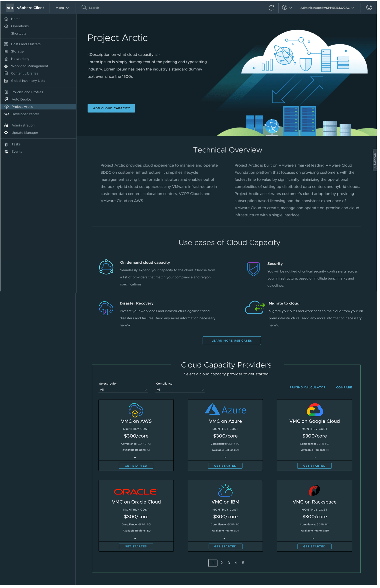380x588 pixels.
Task: Click the Workload Management icon
Action: (6, 66)
